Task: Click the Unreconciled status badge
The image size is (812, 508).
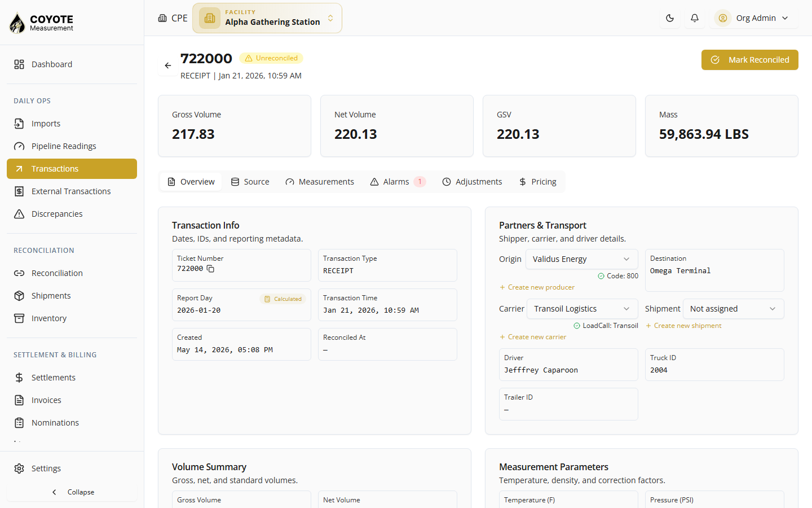Action: [x=271, y=58]
